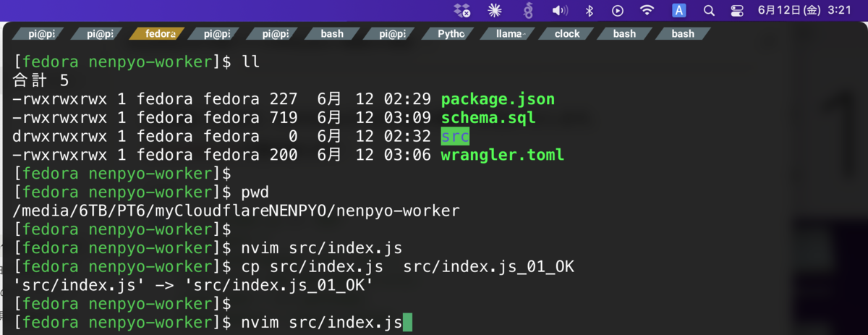
Task: Click the Now Playing play icon
Action: point(618,11)
